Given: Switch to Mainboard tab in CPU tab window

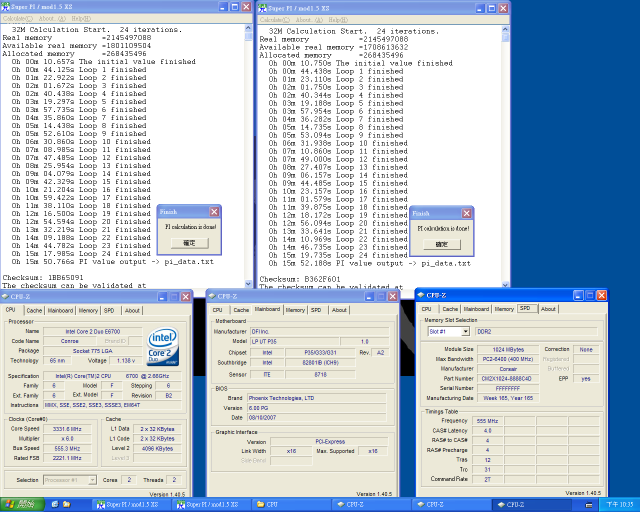Looking at the screenshot, I should [60, 311].
